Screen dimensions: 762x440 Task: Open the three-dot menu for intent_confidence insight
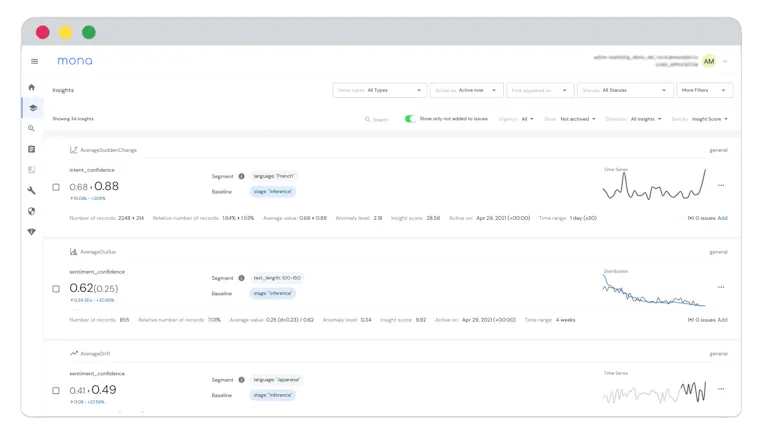click(x=721, y=185)
